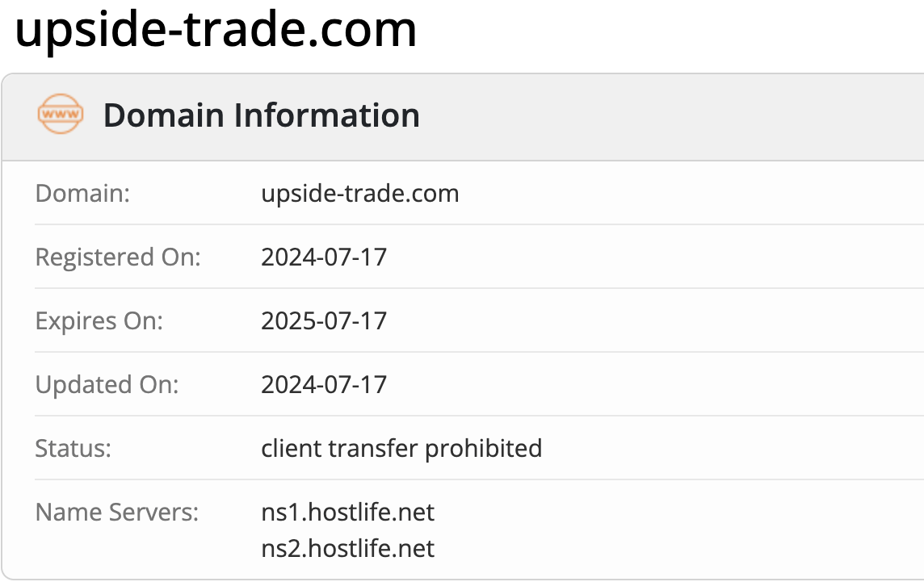The image size is (924, 586).
Task: Click the word Information in panel heading
Action: pyautogui.click(x=326, y=115)
